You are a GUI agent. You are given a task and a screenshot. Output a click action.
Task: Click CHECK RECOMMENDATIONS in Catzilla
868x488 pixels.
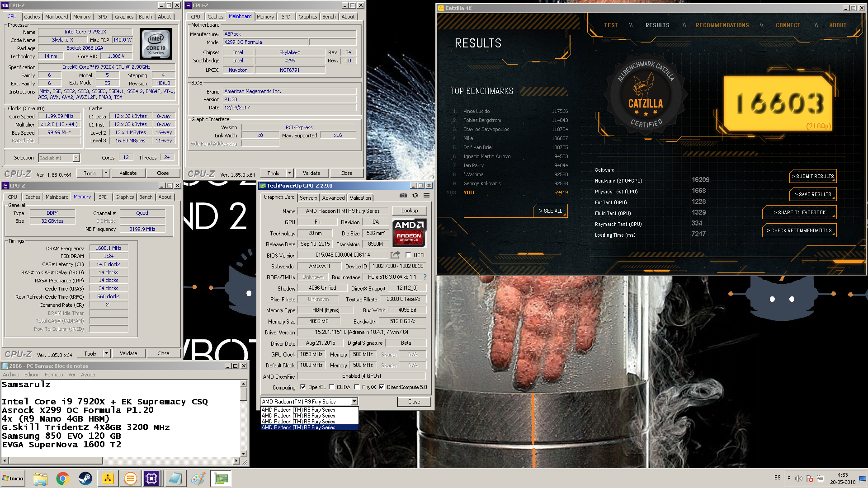click(x=799, y=230)
